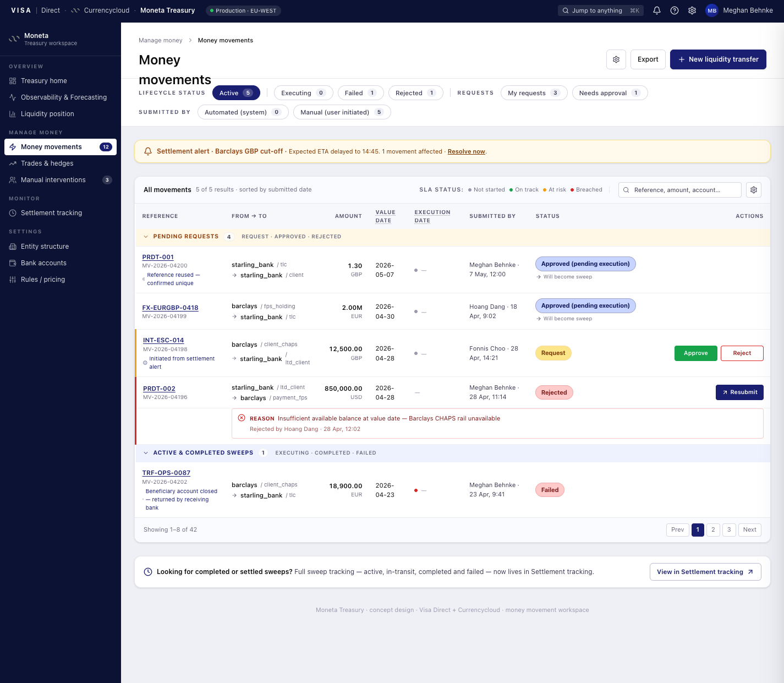The height and width of the screenshot is (683, 784).
Task: Click rejection reason error icon
Action: [242, 418]
